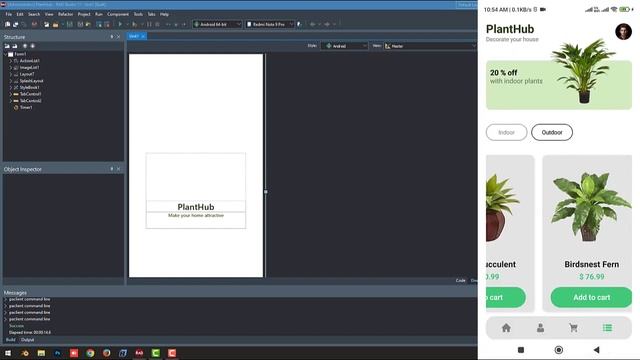
Task: Switch to the Output messages tab
Action: [27, 340]
